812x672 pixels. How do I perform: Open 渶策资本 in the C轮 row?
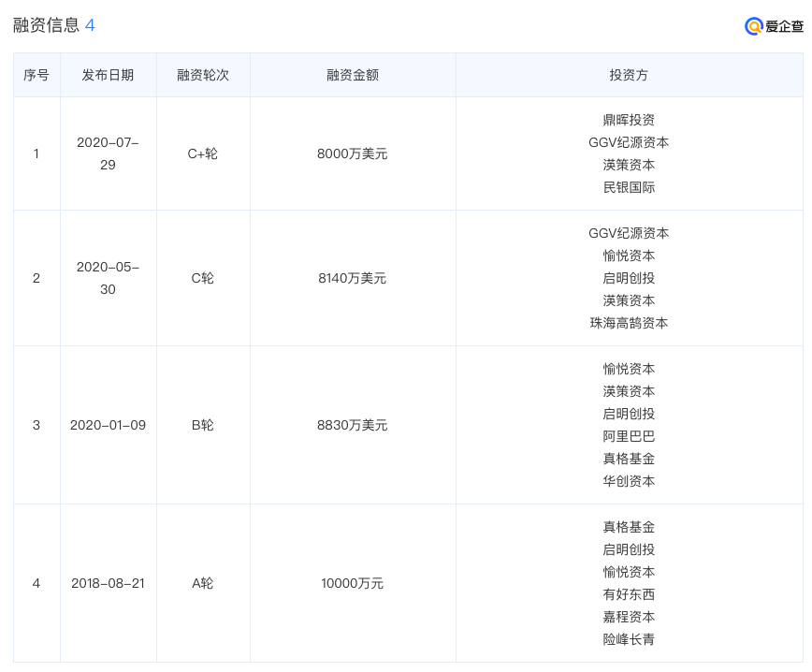pyautogui.click(x=629, y=300)
